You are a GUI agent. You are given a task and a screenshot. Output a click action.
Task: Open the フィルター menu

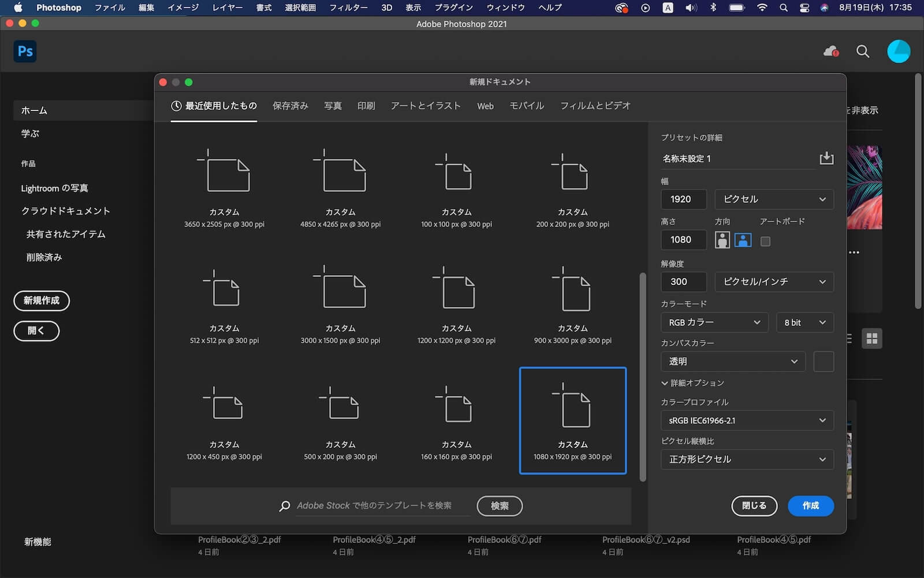click(348, 8)
